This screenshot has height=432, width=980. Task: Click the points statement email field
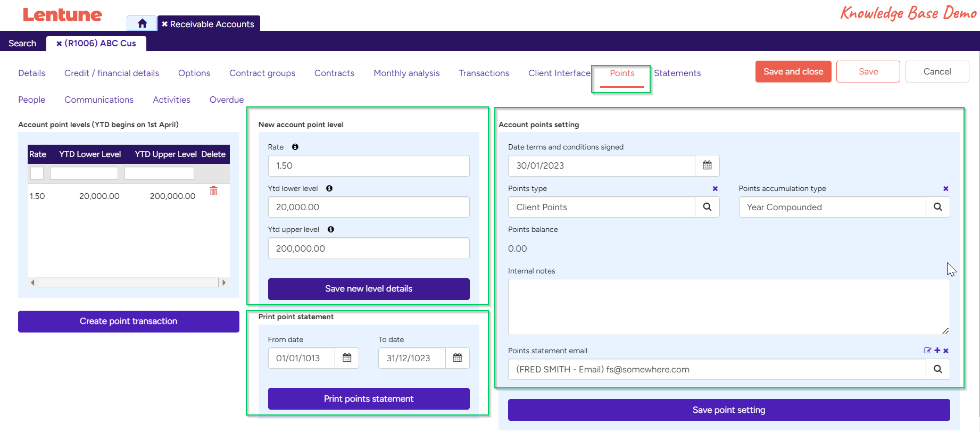[x=717, y=369]
